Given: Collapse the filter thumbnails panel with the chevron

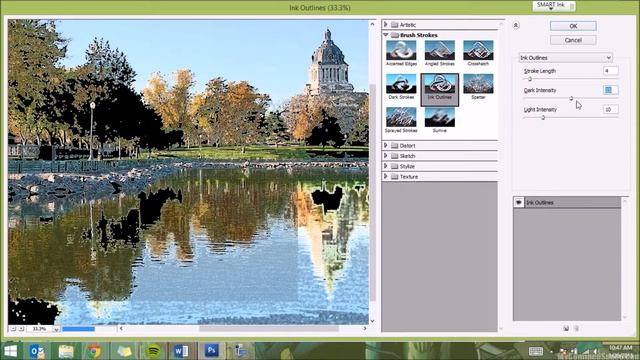Looking at the screenshot, I should click(516, 25).
